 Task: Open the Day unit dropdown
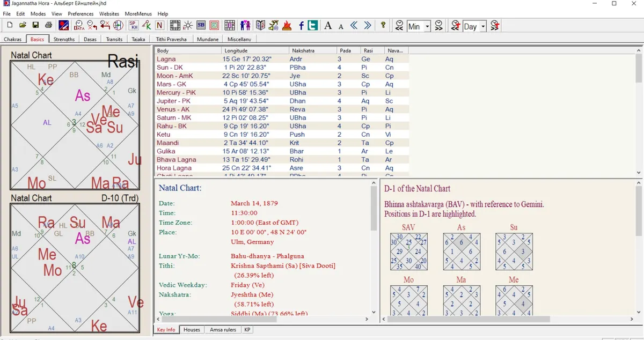coord(483,26)
